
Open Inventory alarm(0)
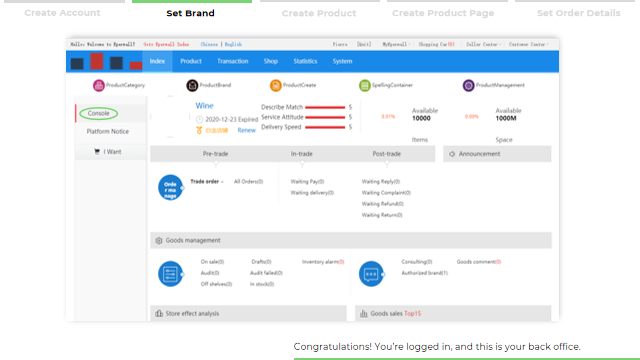pos(323,262)
